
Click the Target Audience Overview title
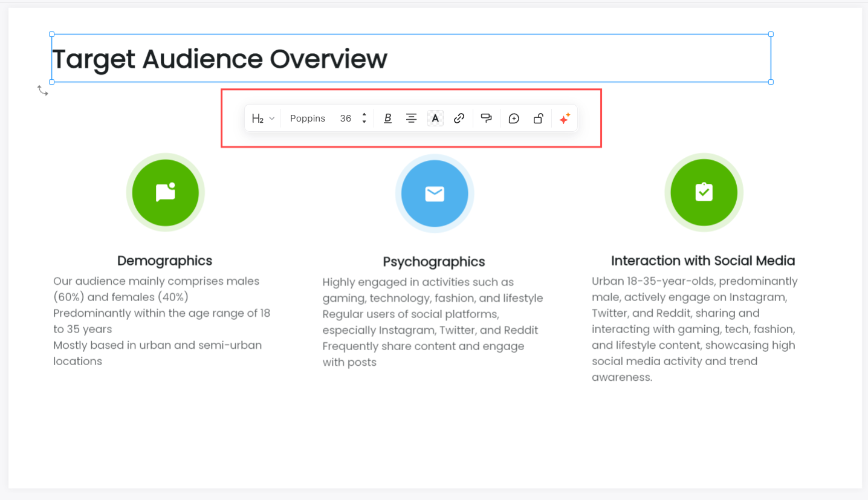pos(220,59)
